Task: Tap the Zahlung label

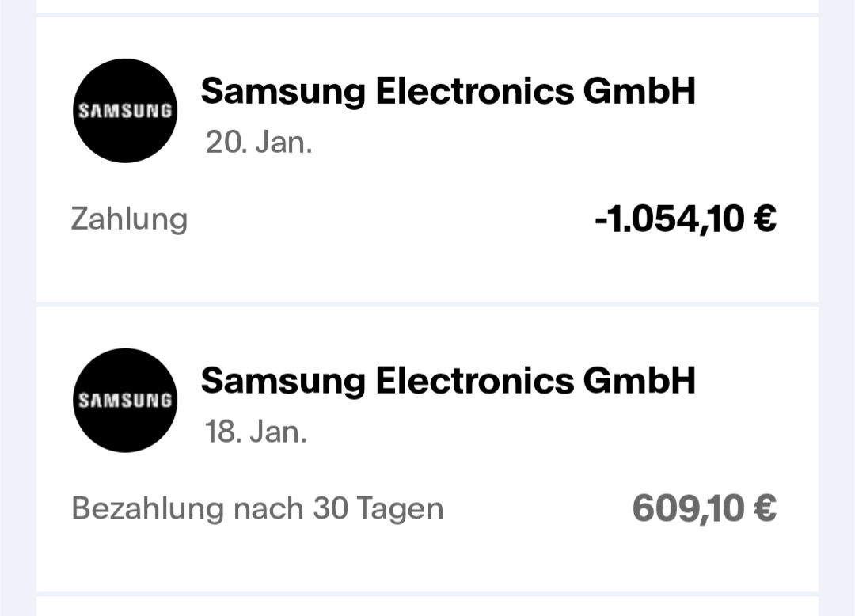Action: coord(129,218)
